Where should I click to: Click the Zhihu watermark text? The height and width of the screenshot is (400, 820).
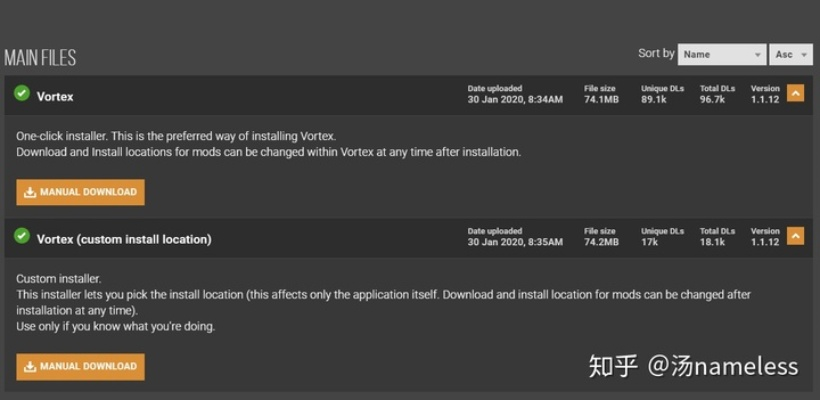693,366
